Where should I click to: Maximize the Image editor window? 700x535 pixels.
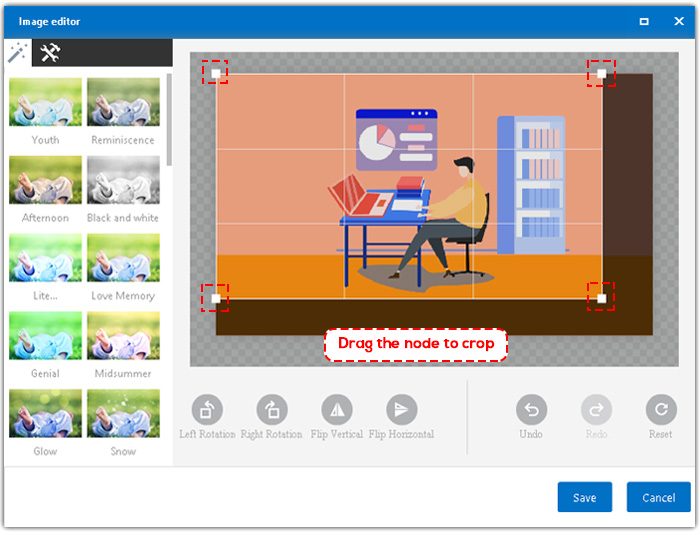644,21
